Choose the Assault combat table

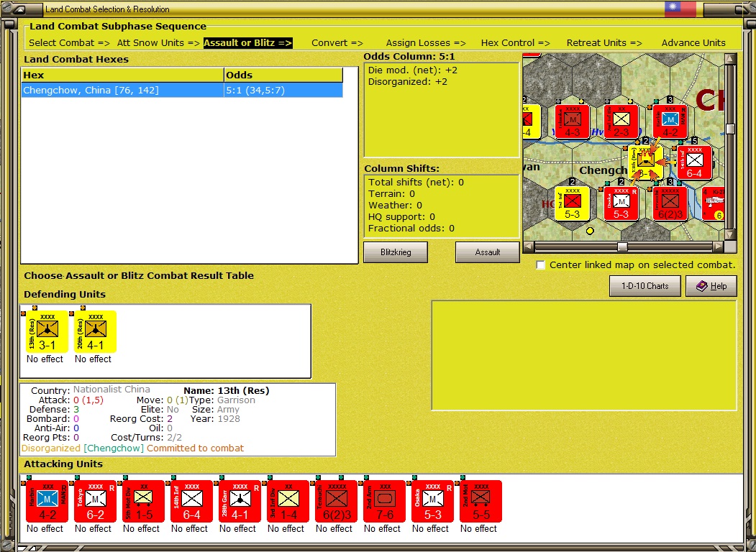(x=488, y=252)
